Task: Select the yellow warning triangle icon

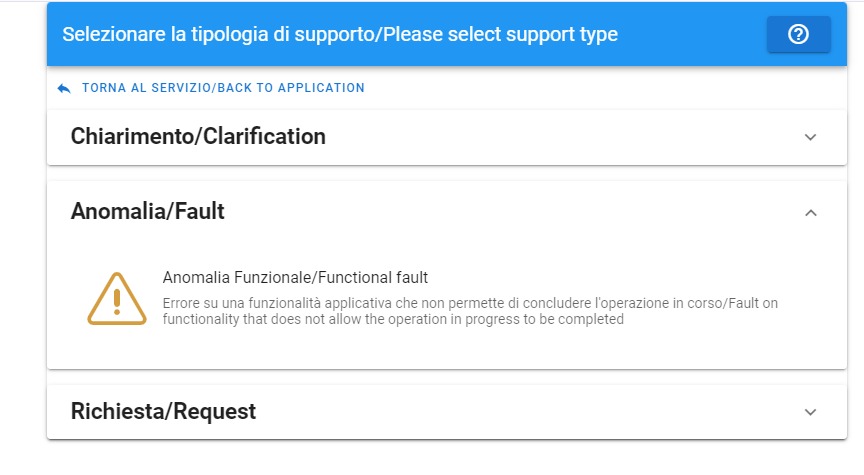Action: (117, 299)
